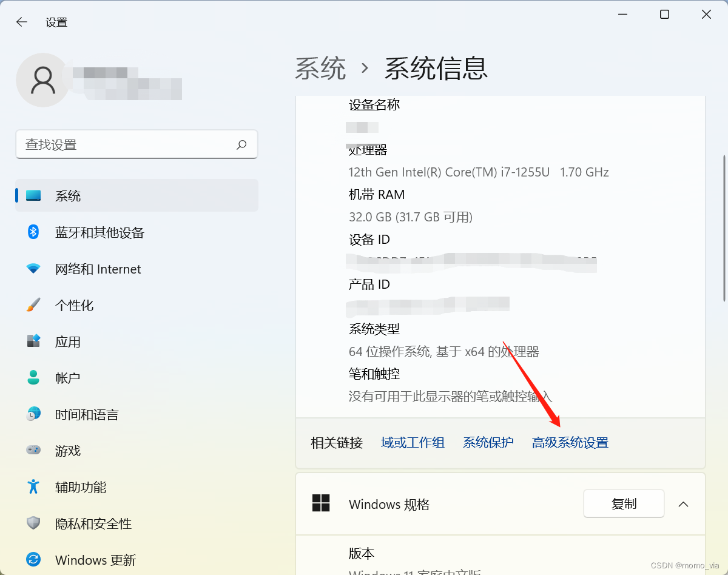Open 高级系统设置 link
Image resolution: width=728 pixels, height=575 pixels.
click(x=570, y=443)
